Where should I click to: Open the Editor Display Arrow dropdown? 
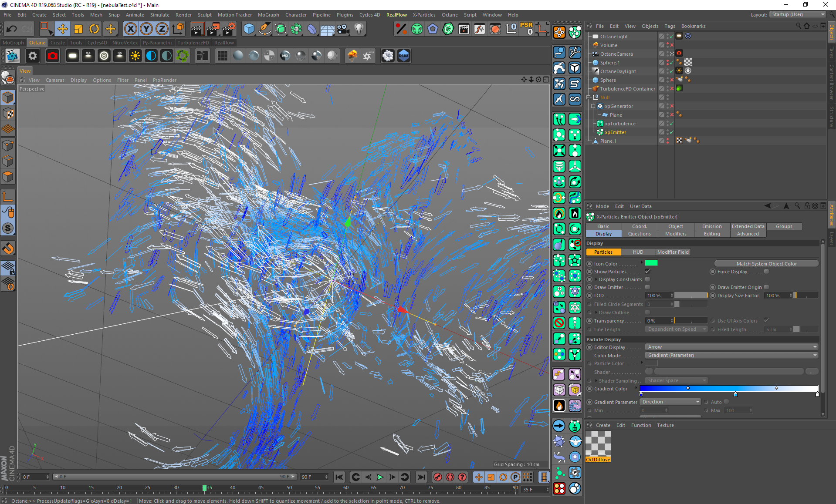tap(731, 347)
